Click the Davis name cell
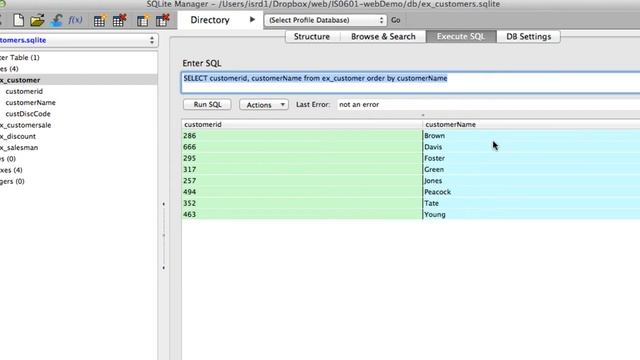 pyautogui.click(x=531, y=147)
